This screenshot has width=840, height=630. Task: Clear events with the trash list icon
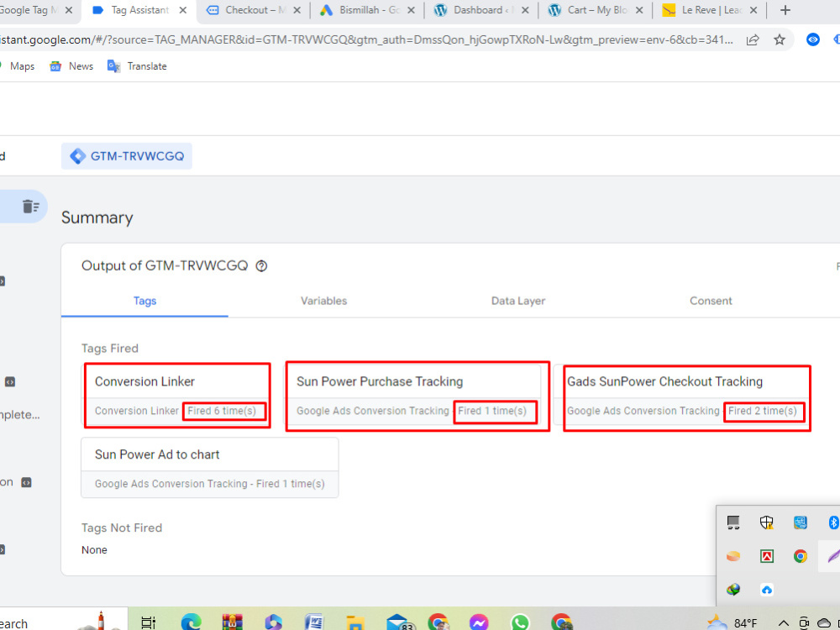(31, 207)
